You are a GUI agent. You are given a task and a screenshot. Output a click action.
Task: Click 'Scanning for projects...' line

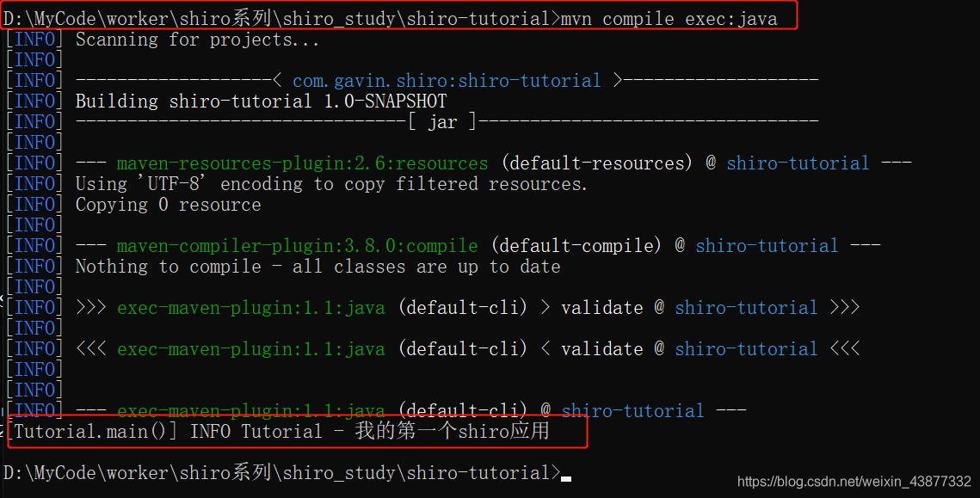[x=198, y=40]
